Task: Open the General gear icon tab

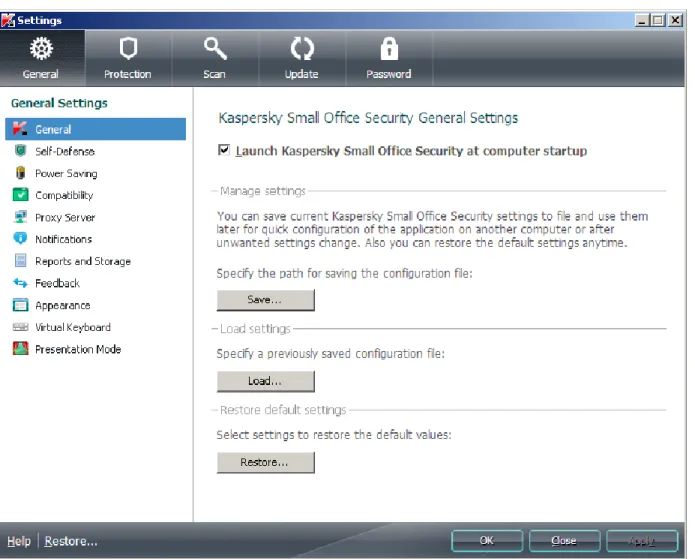Action: point(42,58)
